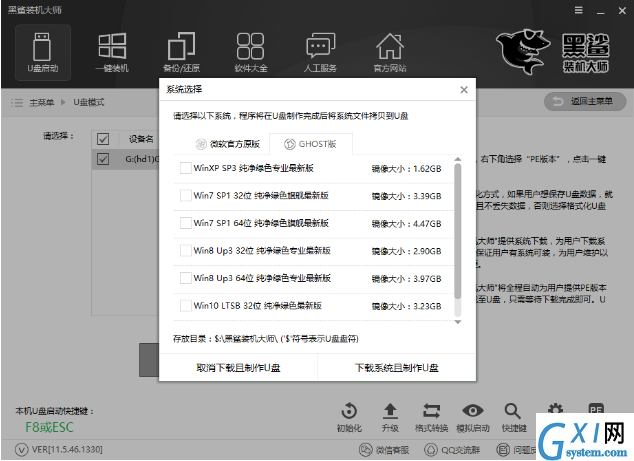This screenshot has height=461, width=634.
Task: Switch to the GHOST版 tab
Action: (x=310, y=144)
